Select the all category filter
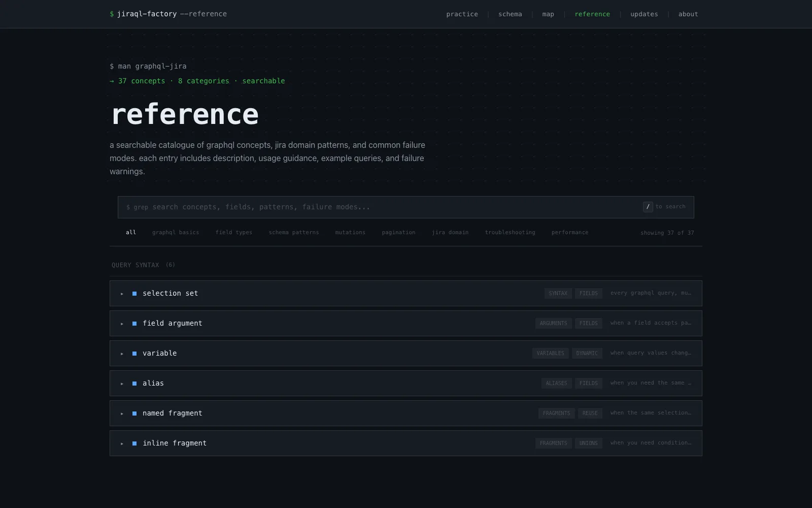Viewport: 812px width, 508px height. tap(131, 232)
